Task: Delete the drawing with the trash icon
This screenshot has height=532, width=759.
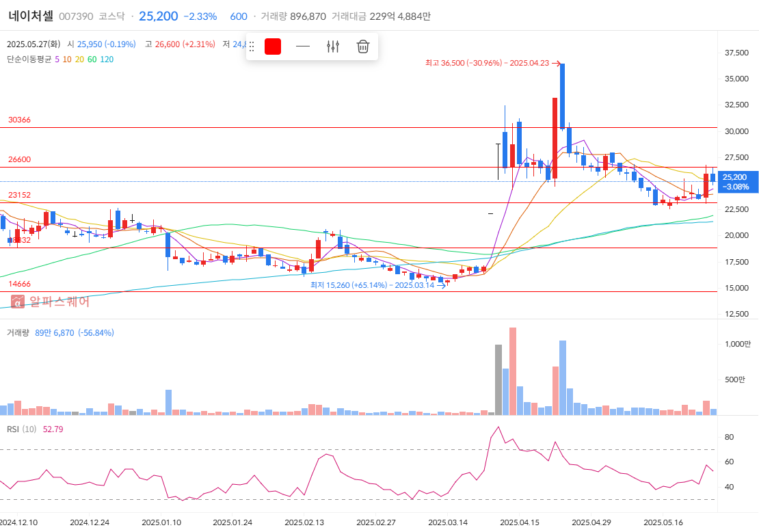Action: click(363, 46)
